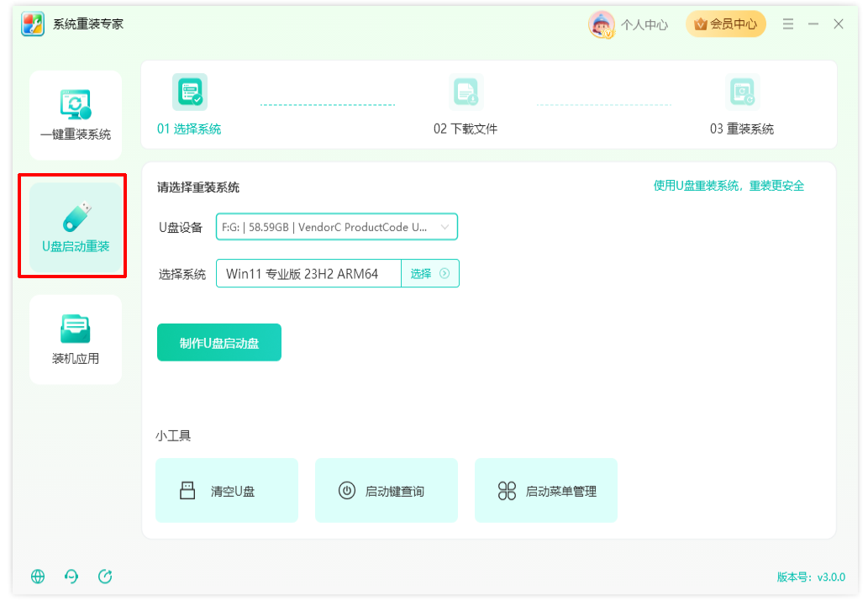This screenshot has height=606, width=868.
Task: Click the 请选择重装系统 heading
Action: tap(198, 187)
